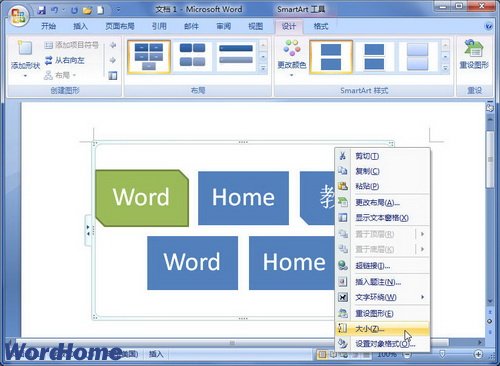Choose 显示文本窗格(X) from the context menu
Screen dimensions: 500x366
click(383, 218)
